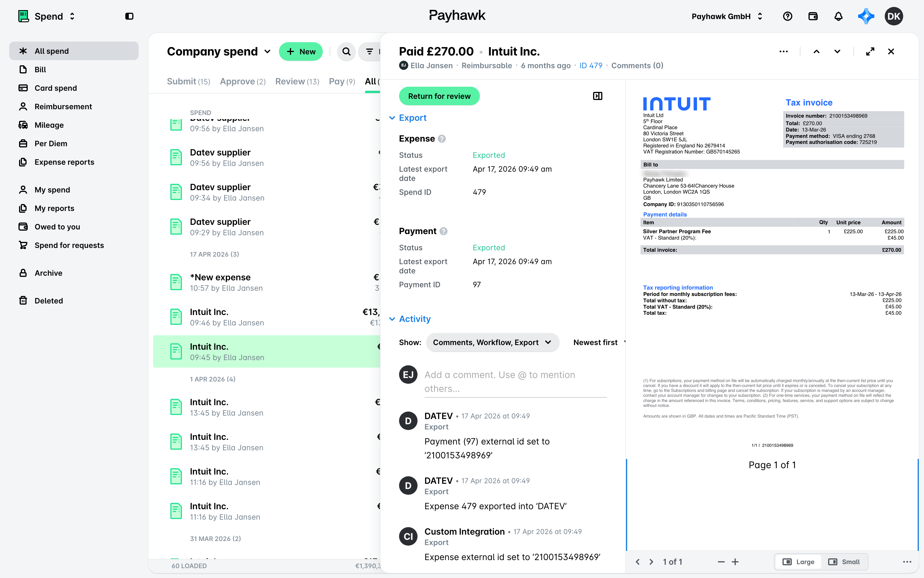Open the filter icon button
924x578 pixels.
[369, 51]
